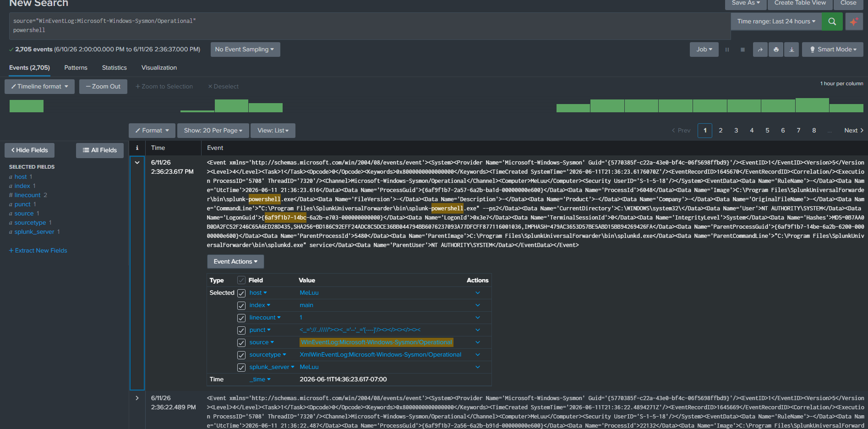Open Save As dropdown
The height and width of the screenshot is (429, 868).
[x=745, y=4]
